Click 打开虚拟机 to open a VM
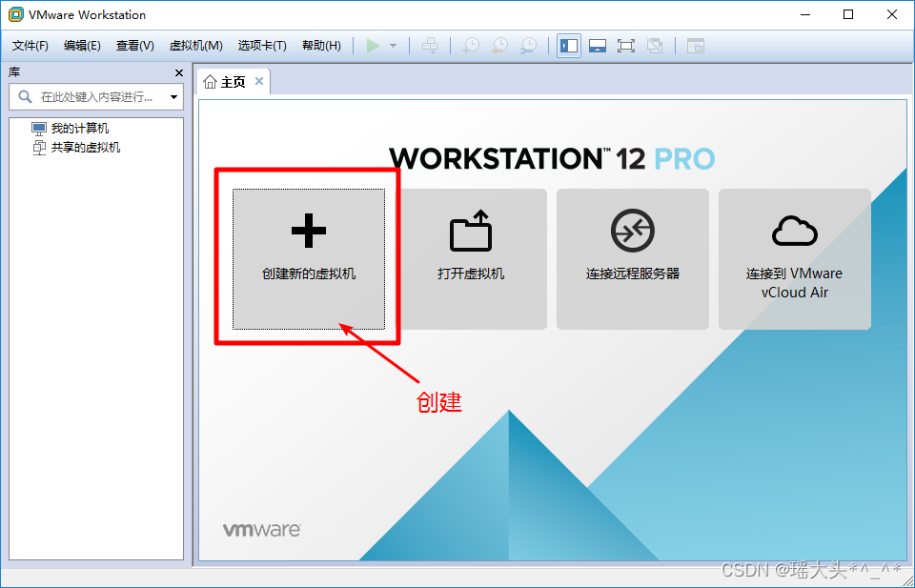 470,258
